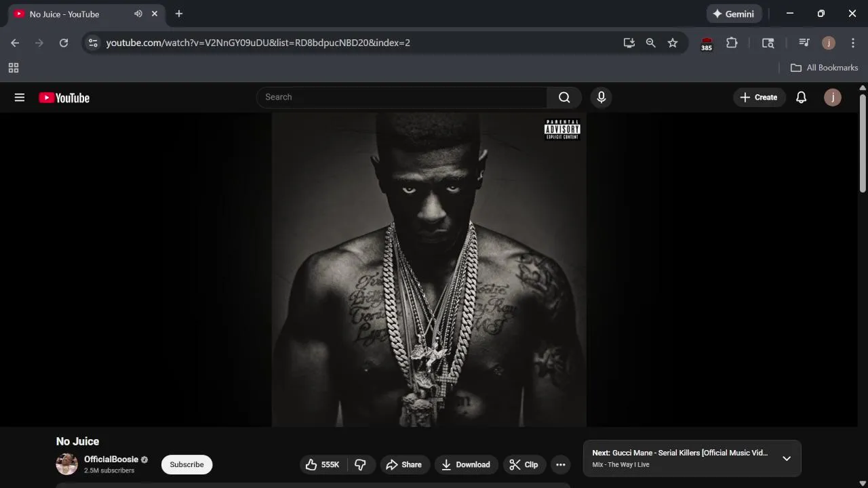Open more actions three-dot menu
This screenshot has height=488, width=868.
point(561,464)
